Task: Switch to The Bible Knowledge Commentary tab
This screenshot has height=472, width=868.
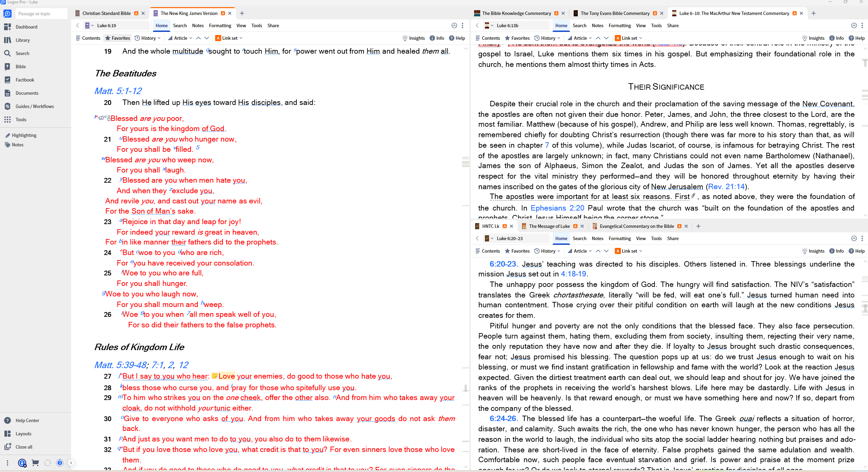Action: (516, 13)
